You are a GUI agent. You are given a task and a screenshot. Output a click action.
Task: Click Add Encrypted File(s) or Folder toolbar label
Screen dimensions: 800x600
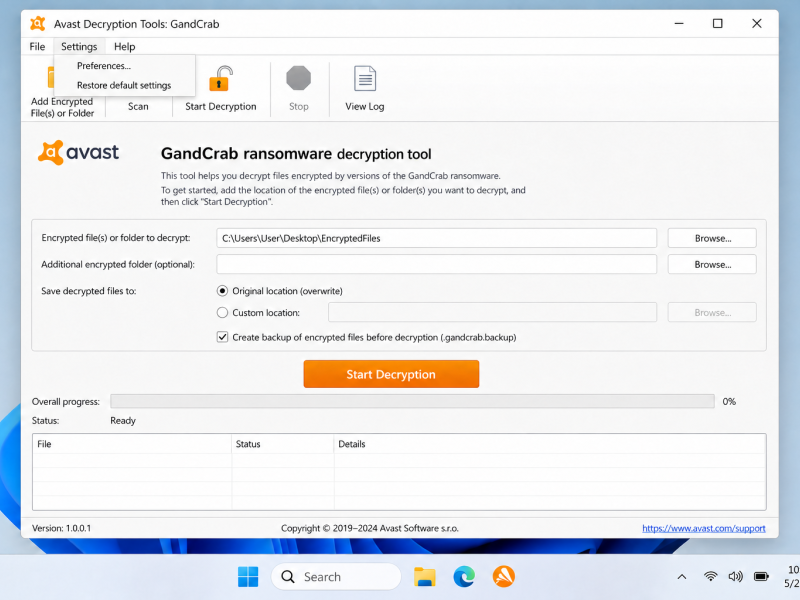(62, 107)
